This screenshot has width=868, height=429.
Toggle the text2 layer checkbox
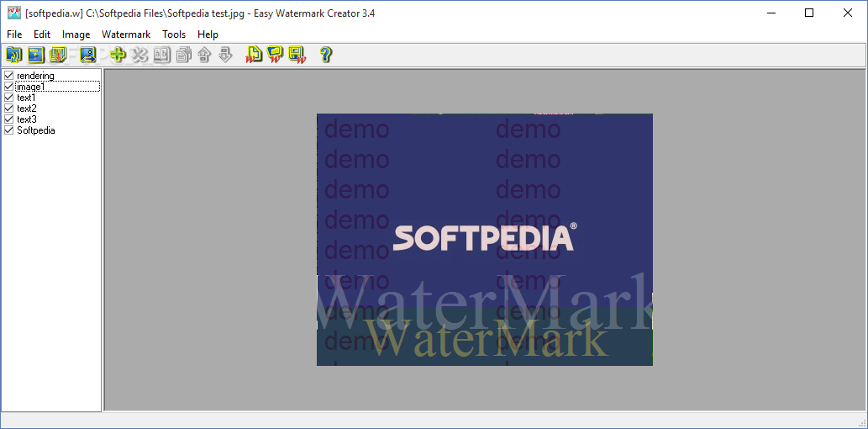tap(9, 108)
